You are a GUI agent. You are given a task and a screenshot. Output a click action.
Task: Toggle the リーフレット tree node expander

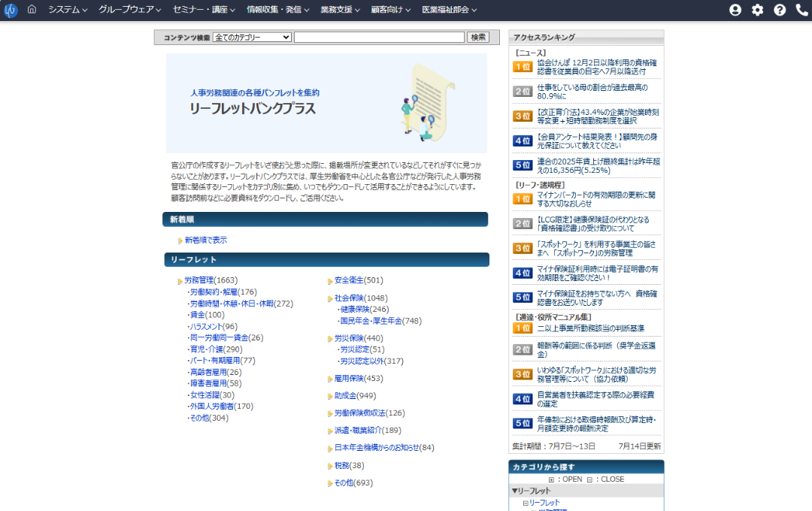coord(525,503)
